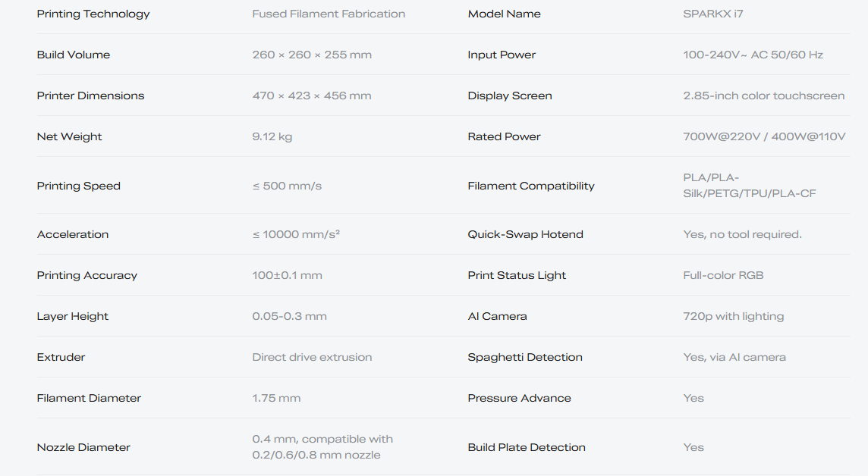Select the Filament Compatibility materials list
The image size is (868, 476).
(750, 185)
